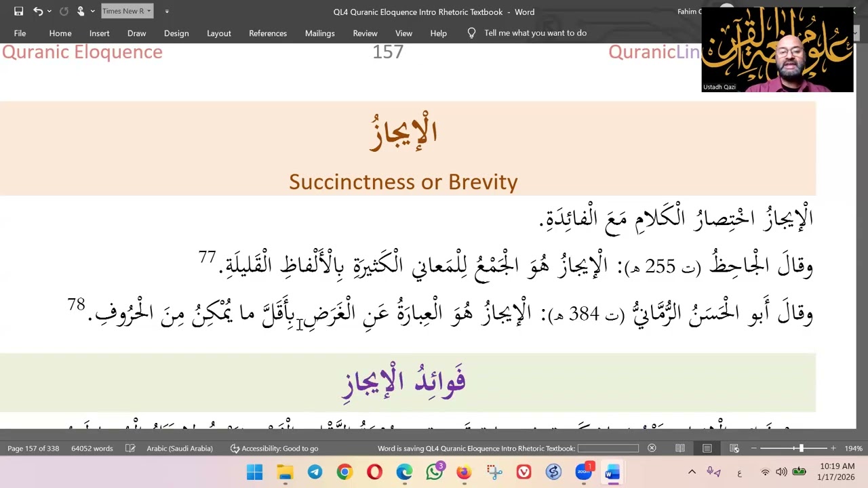Image resolution: width=868 pixels, height=488 pixels.
Task: Toggle Touch/Mouse mode icon
Action: tap(81, 12)
